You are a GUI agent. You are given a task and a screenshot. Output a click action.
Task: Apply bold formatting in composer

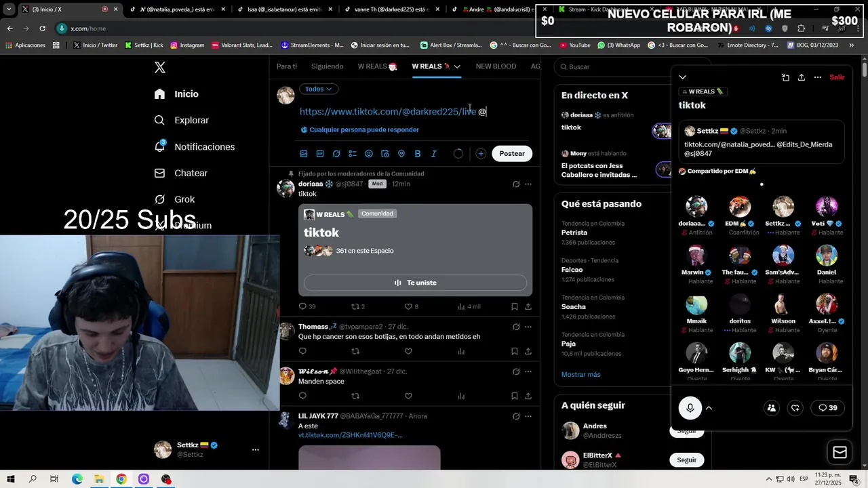[418, 154]
